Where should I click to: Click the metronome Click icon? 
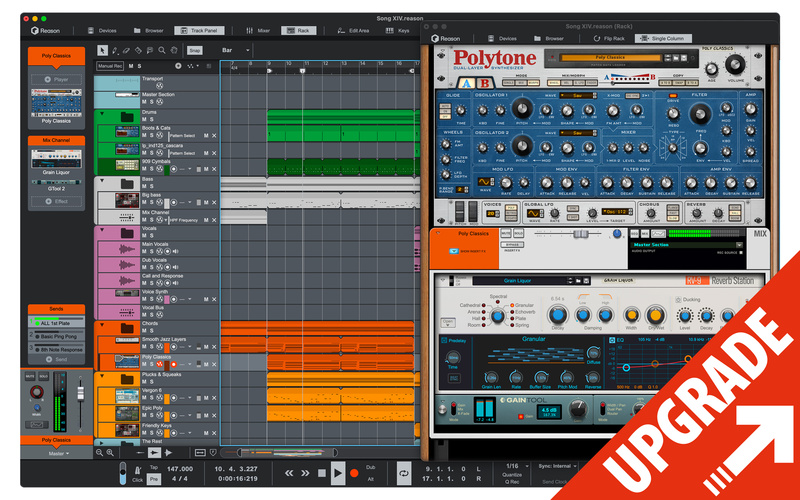137,470
